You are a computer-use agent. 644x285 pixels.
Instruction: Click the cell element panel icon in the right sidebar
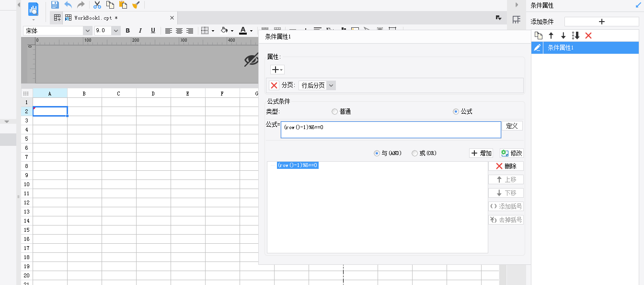click(x=517, y=20)
